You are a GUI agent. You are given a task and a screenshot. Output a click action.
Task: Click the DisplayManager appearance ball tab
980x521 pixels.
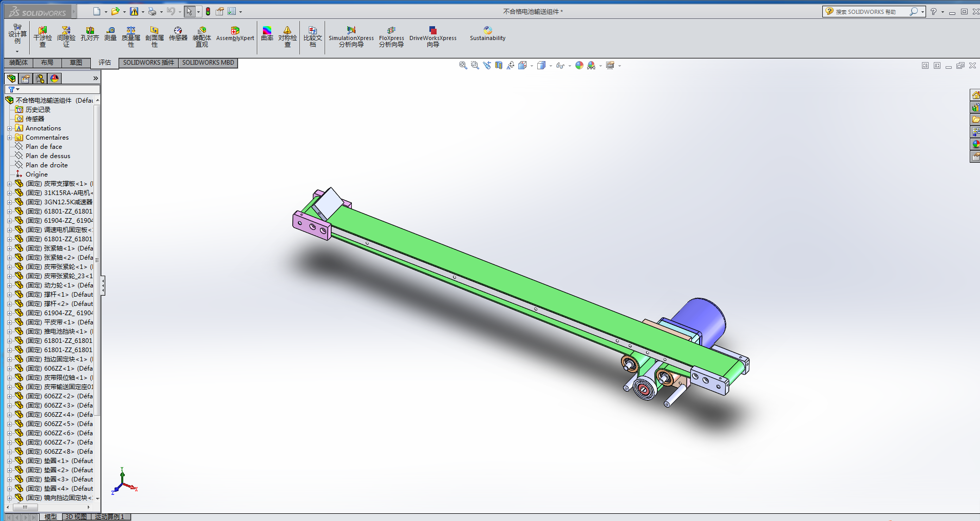click(x=54, y=79)
